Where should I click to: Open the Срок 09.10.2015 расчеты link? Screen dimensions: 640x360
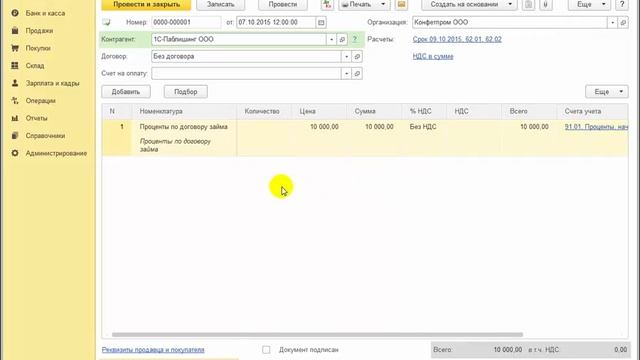[x=457, y=40]
